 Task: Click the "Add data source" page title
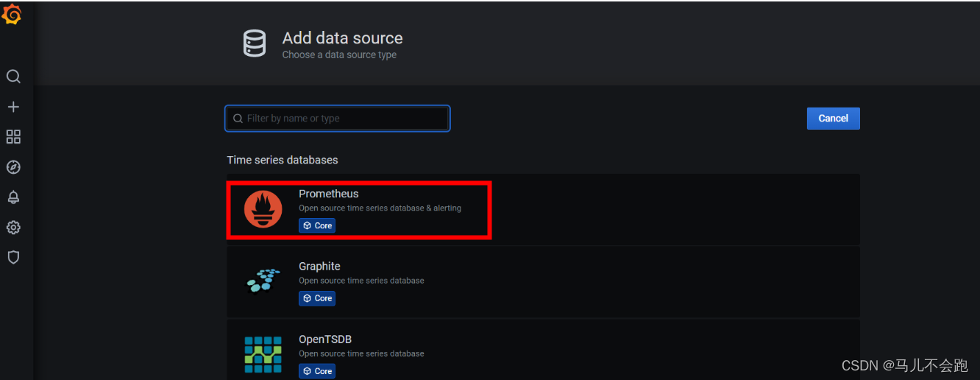pos(342,38)
